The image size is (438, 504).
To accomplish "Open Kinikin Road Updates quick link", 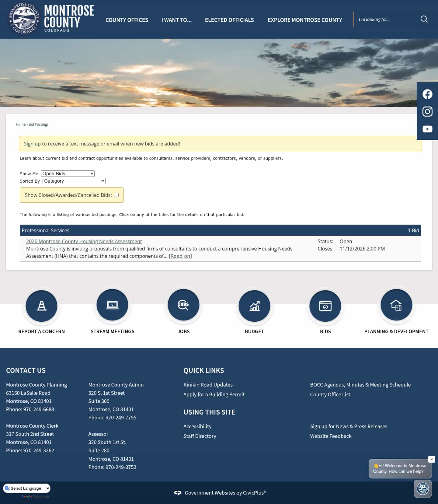I will 208,385.
